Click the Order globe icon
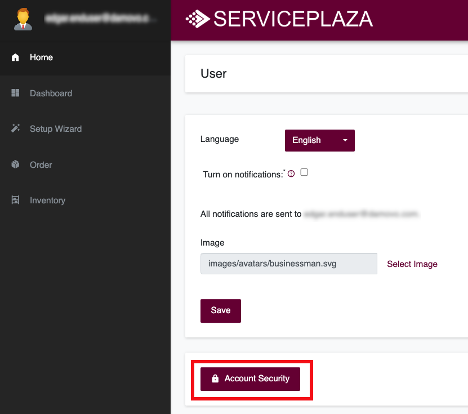468x414 pixels. [15, 164]
